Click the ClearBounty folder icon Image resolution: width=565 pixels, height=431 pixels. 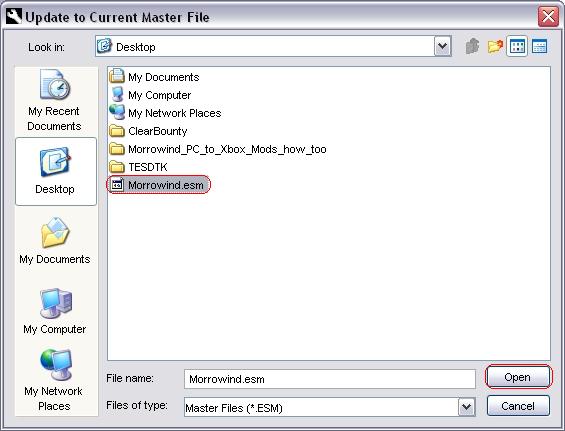tap(117, 131)
